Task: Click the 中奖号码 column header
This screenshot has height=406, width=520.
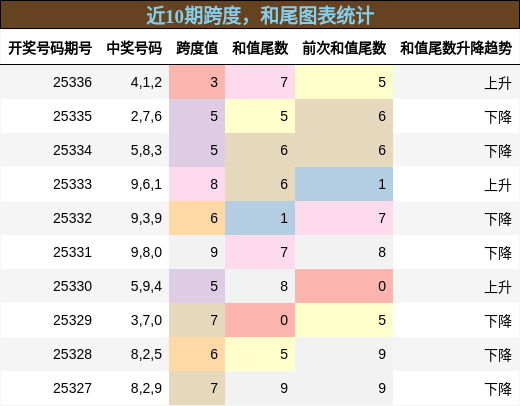Action: tap(134, 48)
